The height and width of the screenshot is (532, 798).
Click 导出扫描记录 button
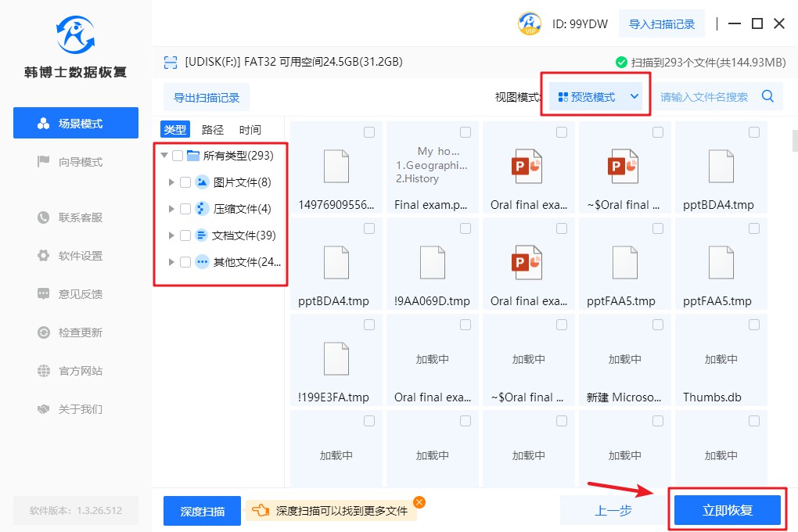coord(206,97)
